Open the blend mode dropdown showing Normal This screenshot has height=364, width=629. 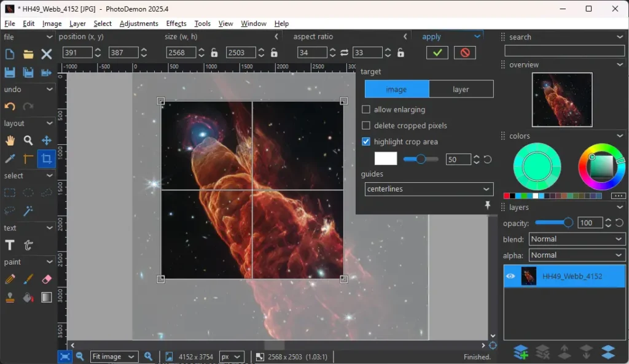[576, 239]
